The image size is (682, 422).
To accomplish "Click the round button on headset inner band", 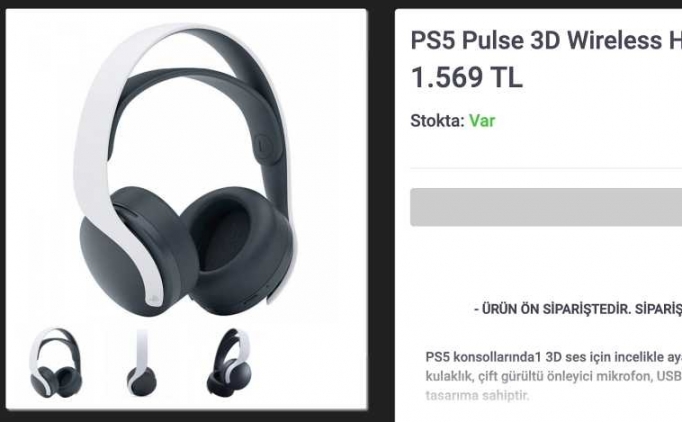I will 263,144.
